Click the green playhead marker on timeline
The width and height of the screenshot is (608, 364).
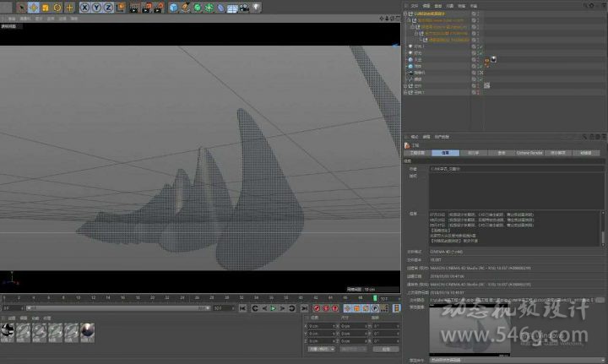click(x=373, y=297)
